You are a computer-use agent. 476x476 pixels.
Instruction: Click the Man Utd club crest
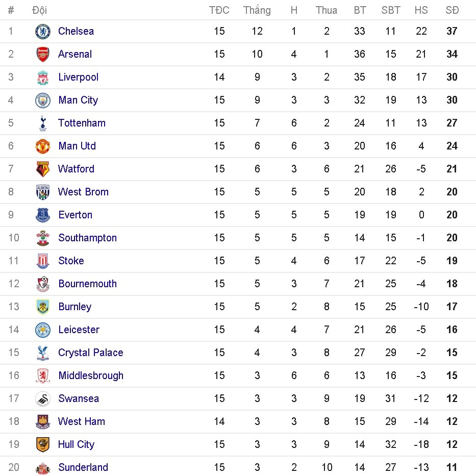(43, 146)
